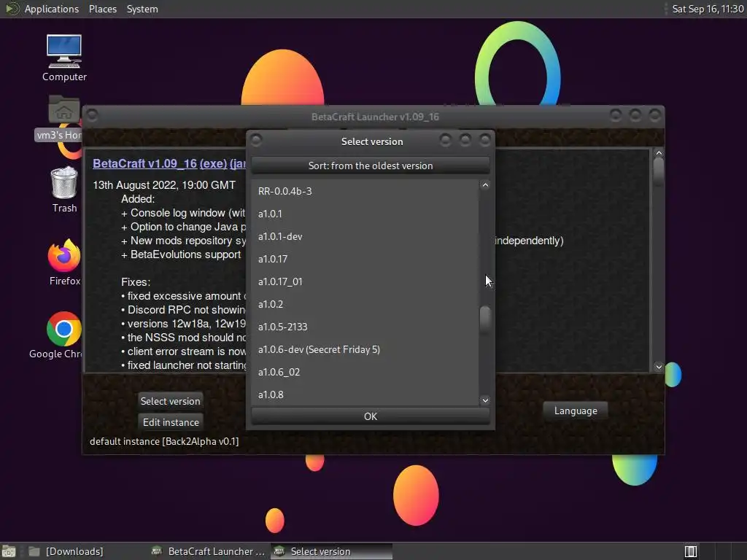Open vm3's Home folder icon
This screenshot has width=747, height=560.
click(x=63, y=117)
